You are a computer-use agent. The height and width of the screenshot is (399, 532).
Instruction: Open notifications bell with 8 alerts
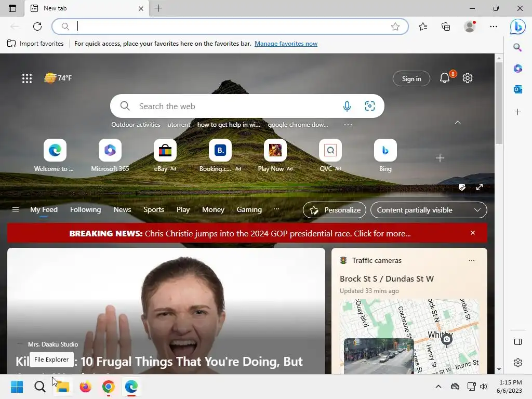pos(445,78)
